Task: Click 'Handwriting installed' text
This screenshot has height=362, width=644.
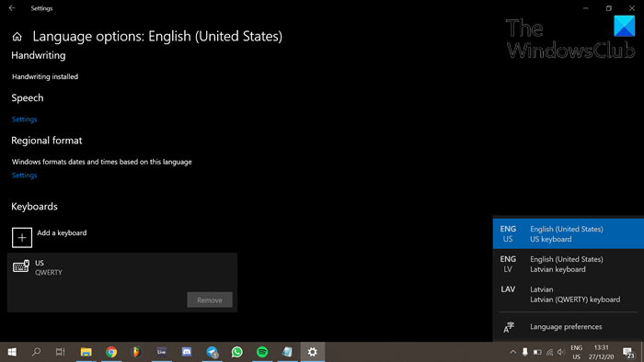Action: coord(45,76)
